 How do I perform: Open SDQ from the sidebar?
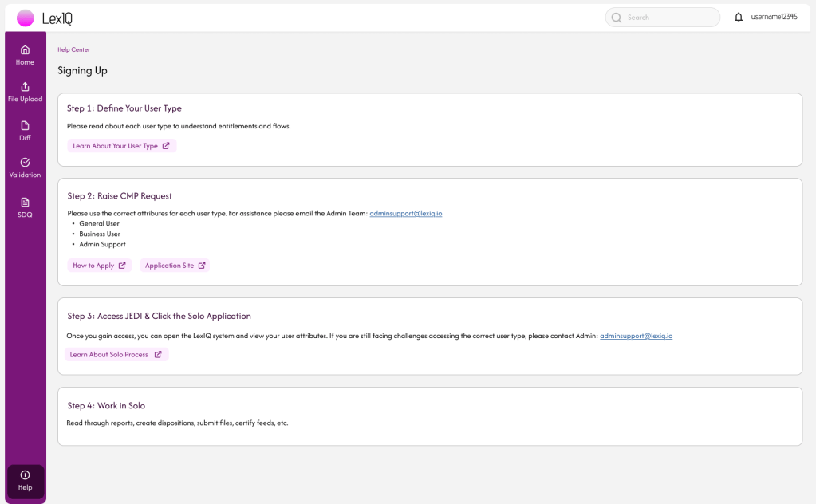point(25,207)
